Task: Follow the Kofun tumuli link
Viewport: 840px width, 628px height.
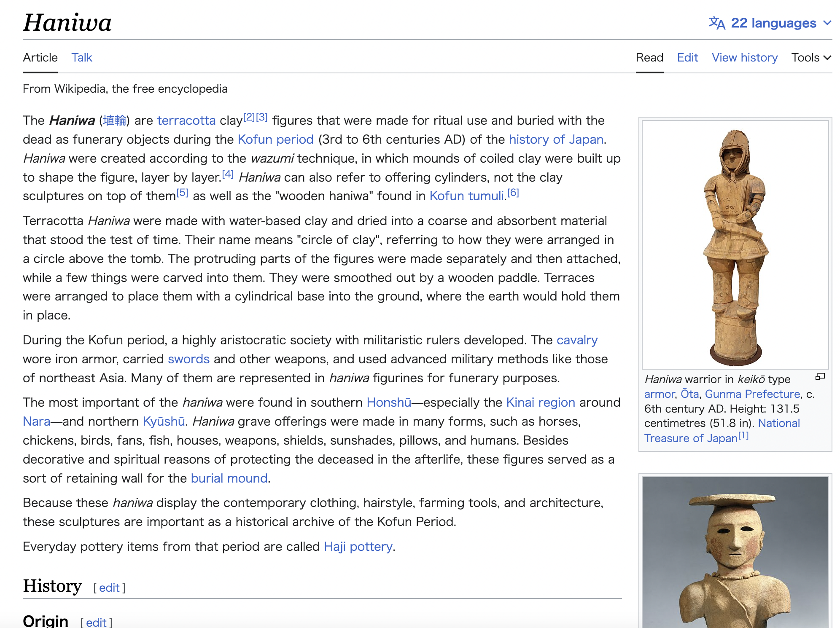Action: tap(467, 196)
